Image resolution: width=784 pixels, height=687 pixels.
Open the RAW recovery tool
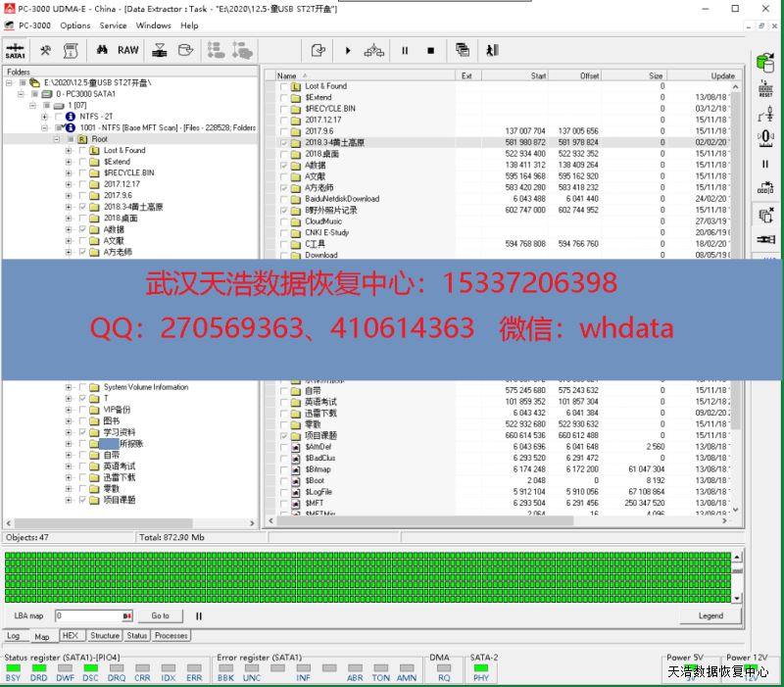[128, 50]
